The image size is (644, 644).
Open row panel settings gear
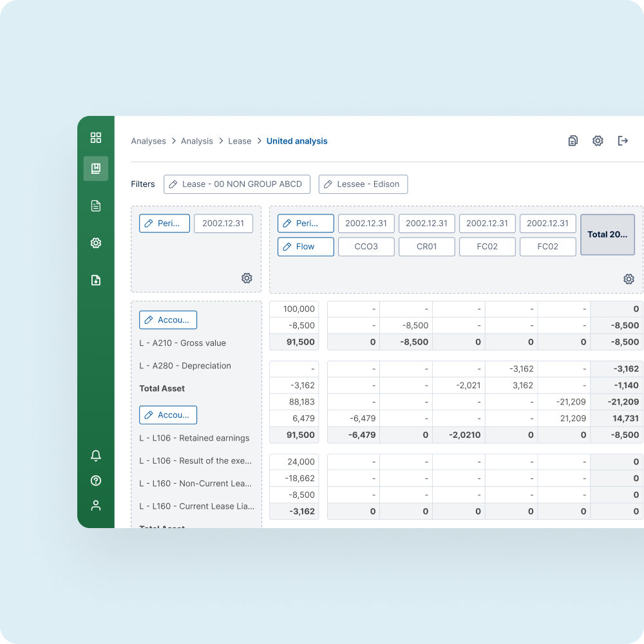[x=247, y=278]
